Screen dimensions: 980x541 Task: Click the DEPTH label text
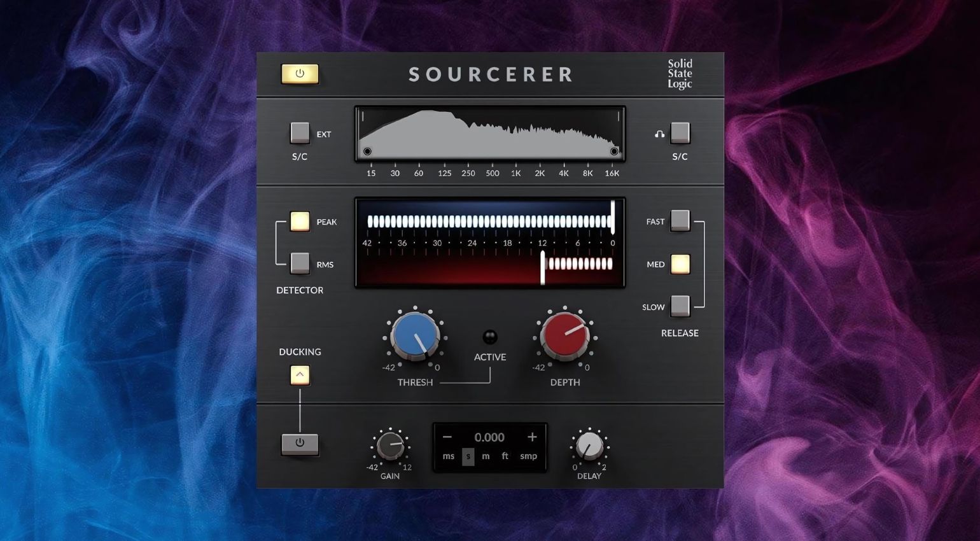point(565,383)
